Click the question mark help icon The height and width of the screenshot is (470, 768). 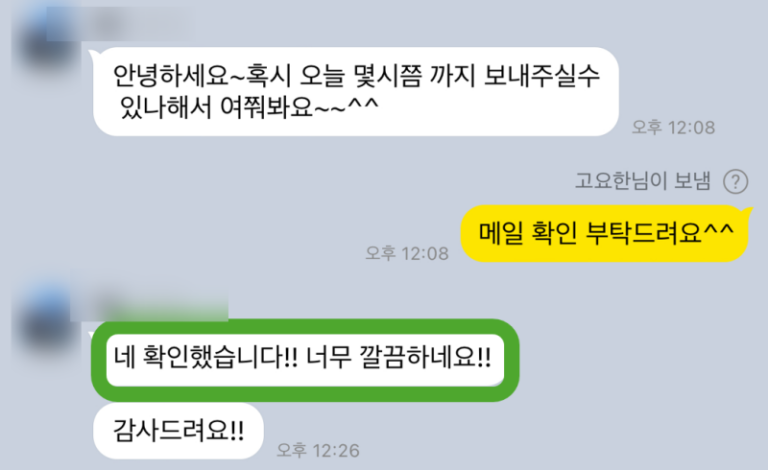click(x=736, y=182)
